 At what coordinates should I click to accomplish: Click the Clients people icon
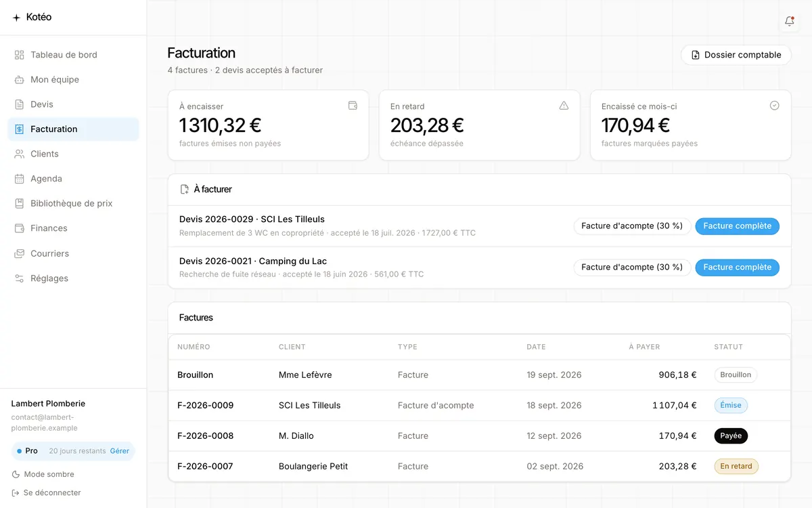[x=19, y=154]
